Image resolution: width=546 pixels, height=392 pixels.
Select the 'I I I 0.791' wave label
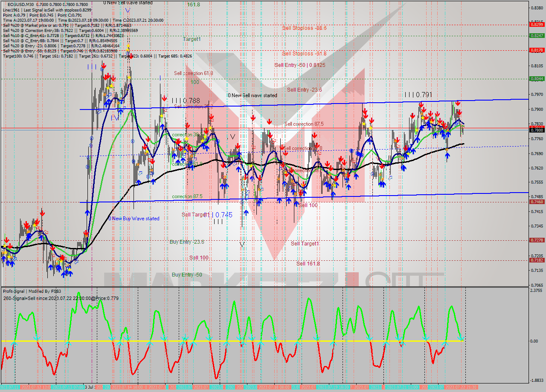click(418, 94)
